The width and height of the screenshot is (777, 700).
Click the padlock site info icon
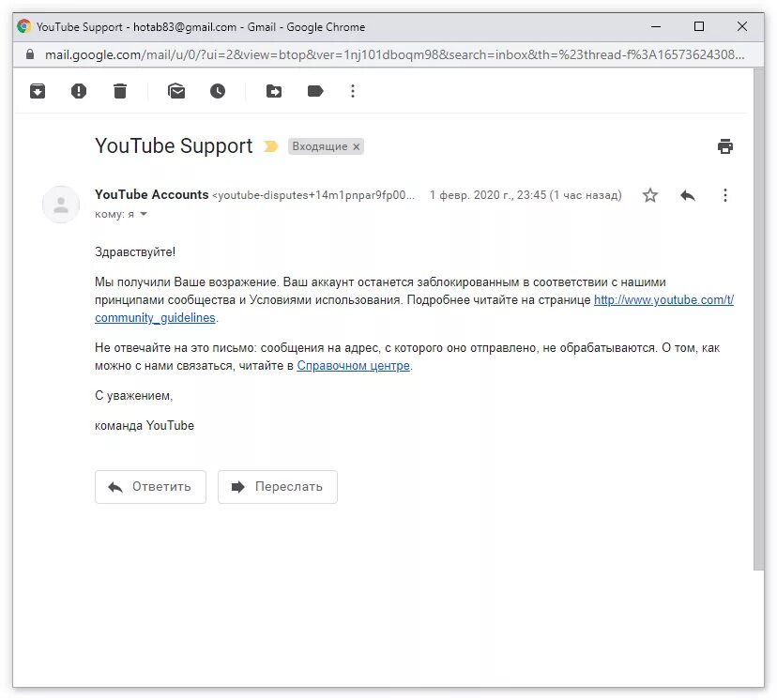coord(30,54)
